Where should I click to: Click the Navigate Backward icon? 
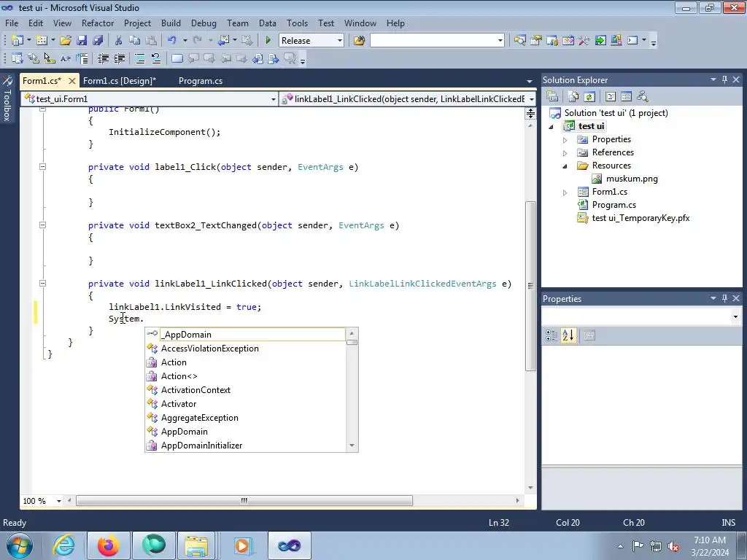coord(223,41)
